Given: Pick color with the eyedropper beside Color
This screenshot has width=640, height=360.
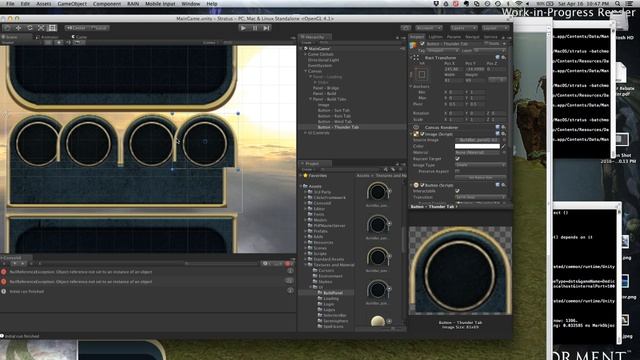Looking at the screenshot, I should 503,146.
